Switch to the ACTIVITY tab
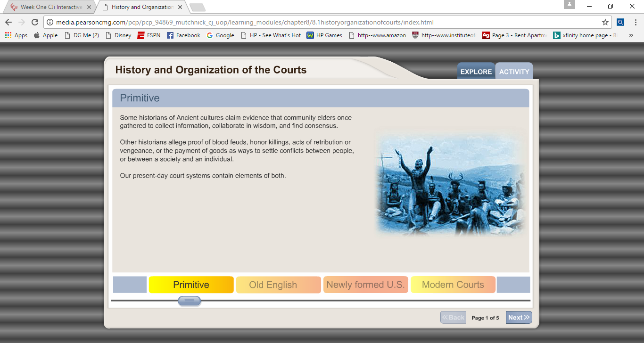Image resolution: width=644 pixels, height=343 pixels. (514, 72)
